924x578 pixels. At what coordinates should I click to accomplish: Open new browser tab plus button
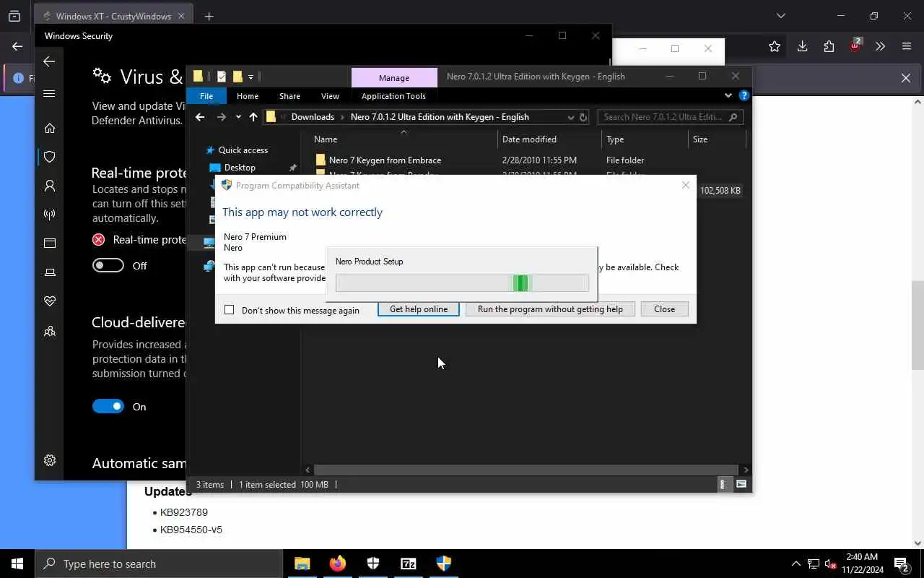coord(209,16)
